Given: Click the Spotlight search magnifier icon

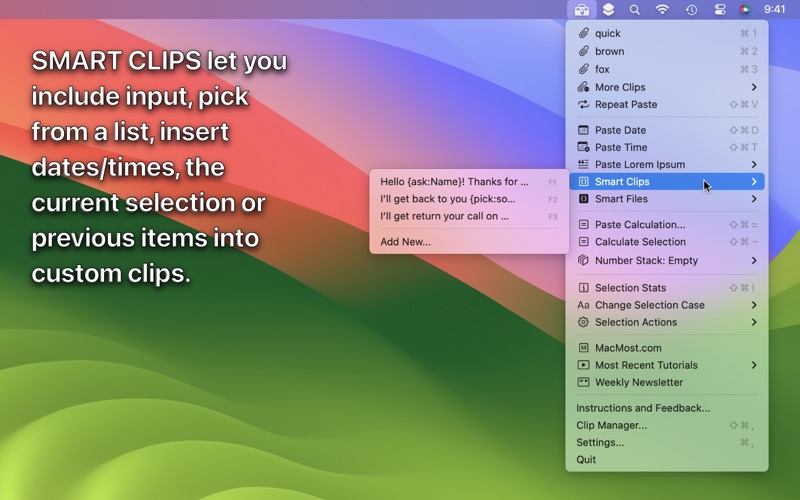Looking at the screenshot, I should click(x=634, y=10).
